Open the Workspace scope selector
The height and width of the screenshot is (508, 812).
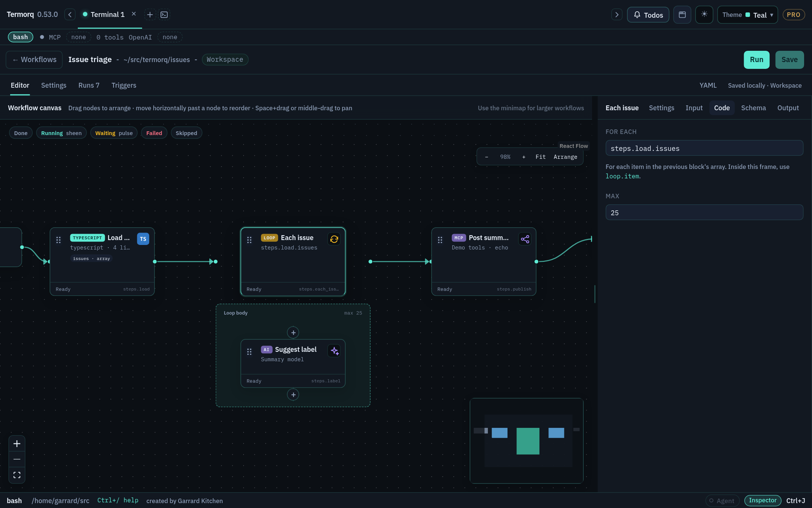tap(225, 59)
